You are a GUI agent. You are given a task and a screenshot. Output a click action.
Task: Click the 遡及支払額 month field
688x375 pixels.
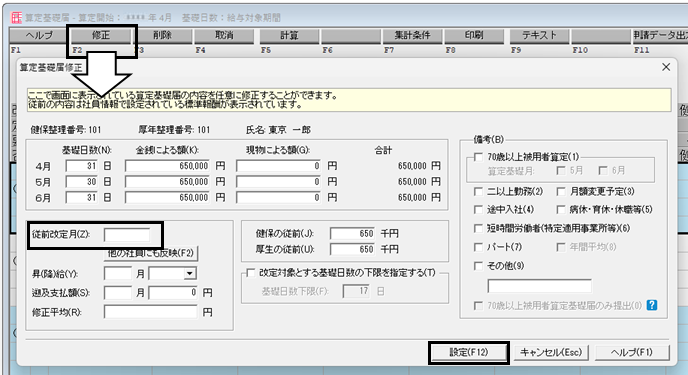118,293
